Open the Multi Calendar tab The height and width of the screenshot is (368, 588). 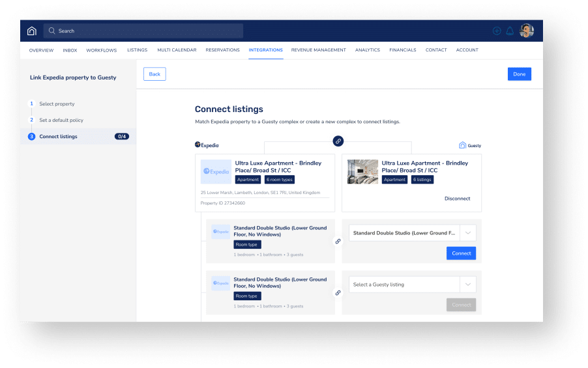click(177, 50)
